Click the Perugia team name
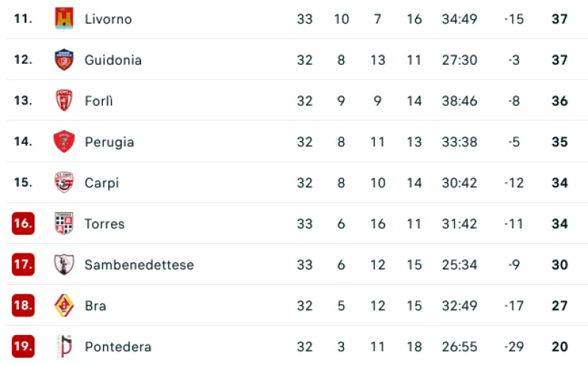This screenshot has height=365, width=588. pos(110,142)
